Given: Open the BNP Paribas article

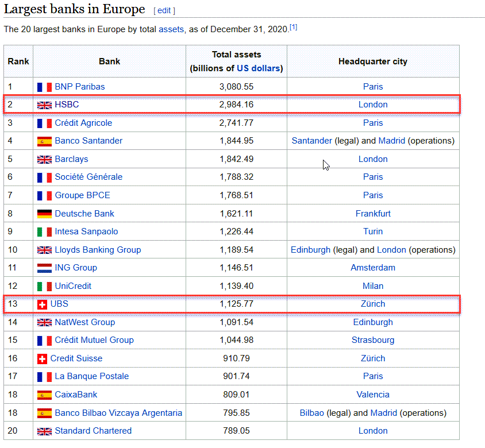Looking at the screenshot, I should click(x=80, y=87).
